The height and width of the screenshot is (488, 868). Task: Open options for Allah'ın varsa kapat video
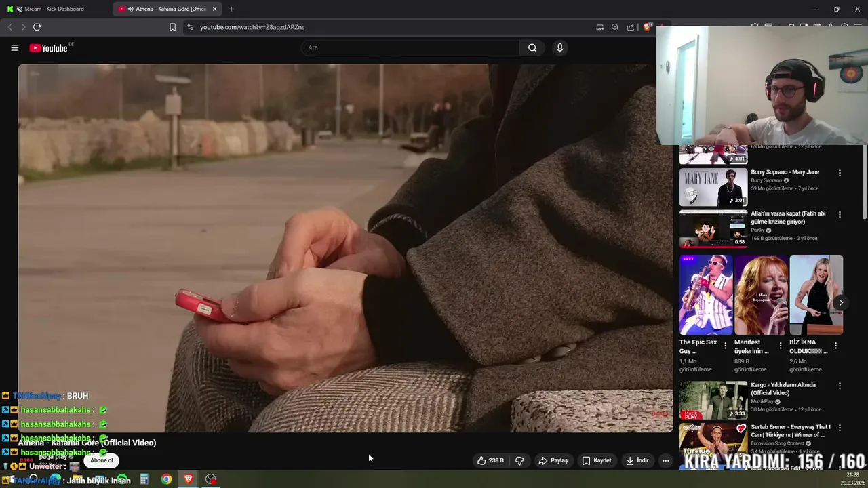coord(840,214)
